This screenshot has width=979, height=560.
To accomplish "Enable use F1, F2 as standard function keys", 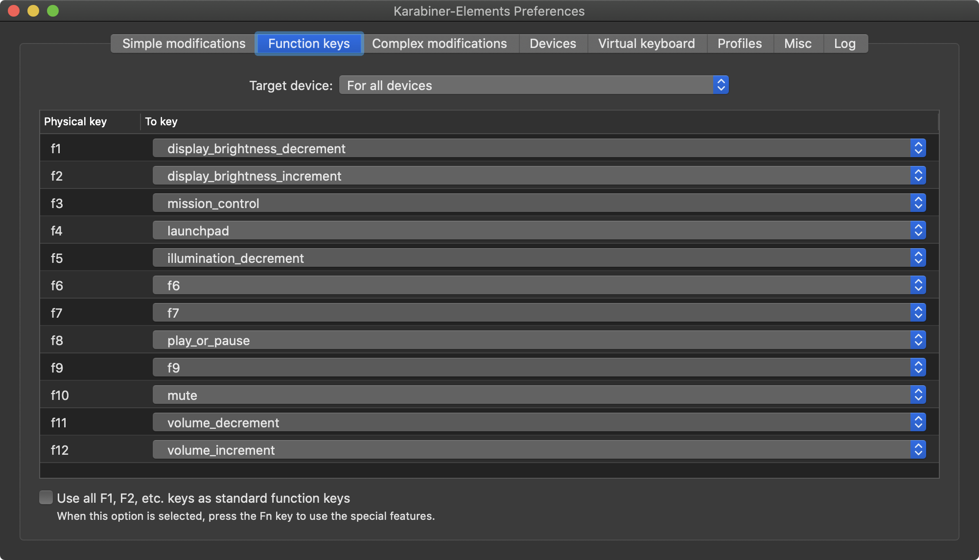I will click(x=46, y=498).
